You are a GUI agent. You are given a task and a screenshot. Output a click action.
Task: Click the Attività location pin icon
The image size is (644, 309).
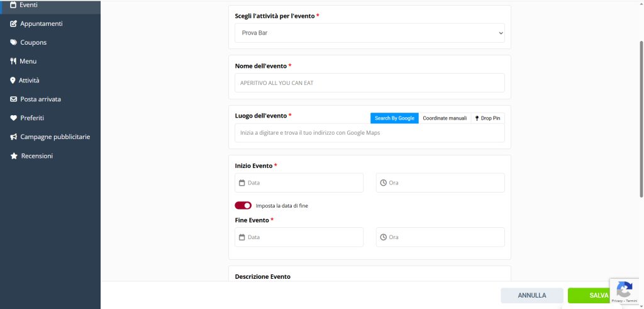(x=13, y=81)
